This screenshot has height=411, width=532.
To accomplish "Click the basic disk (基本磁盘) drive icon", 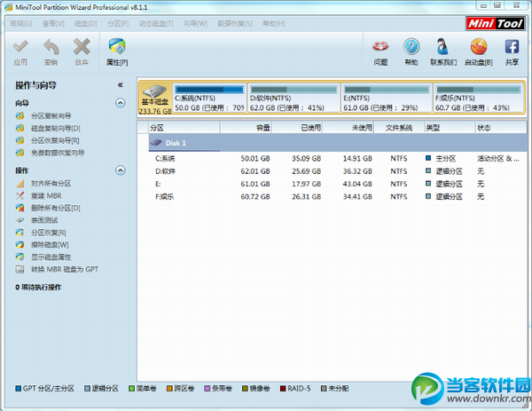I will pyautogui.click(x=155, y=91).
